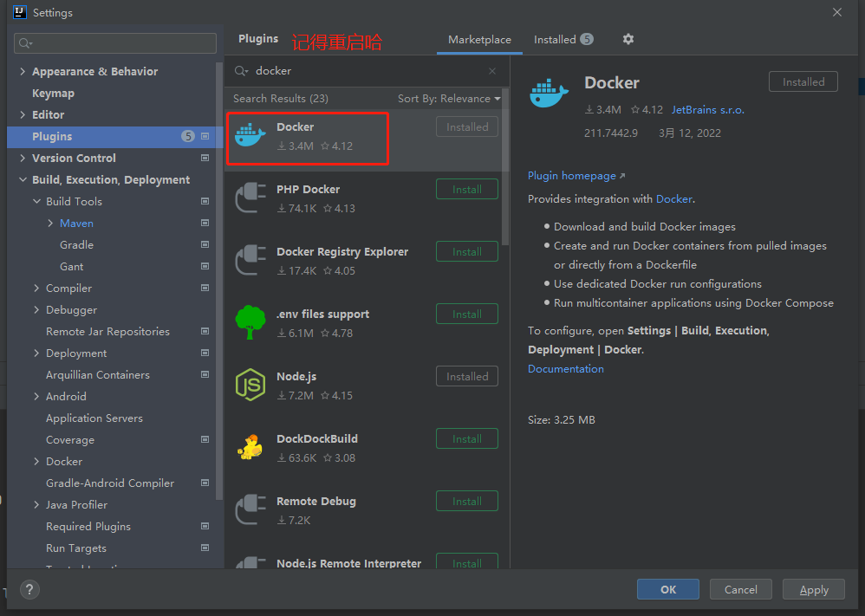Viewport: 865px width, 616px height.
Task: Expand the Java Profiler node
Action: pyautogui.click(x=36, y=504)
